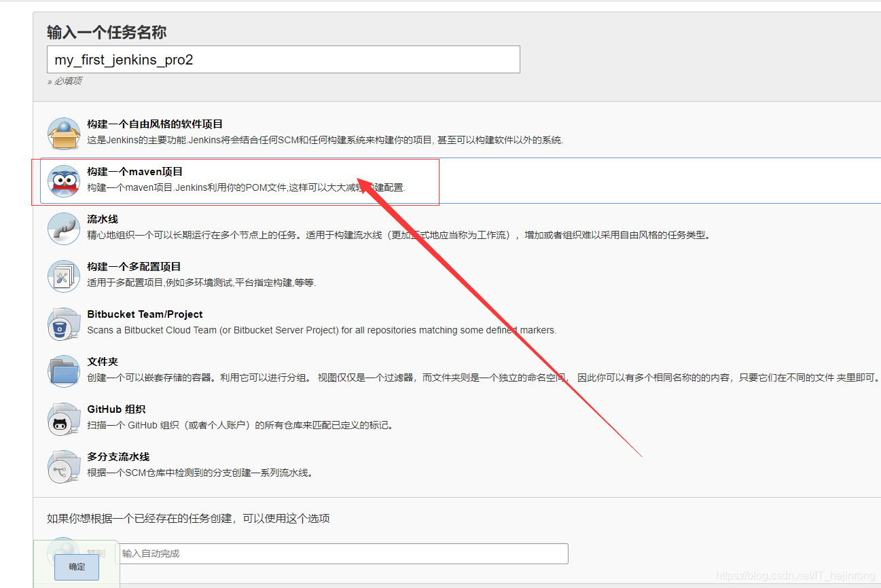This screenshot has width=881, height=588.
Task: Click the pipeline description text
Action: (399, 236)
